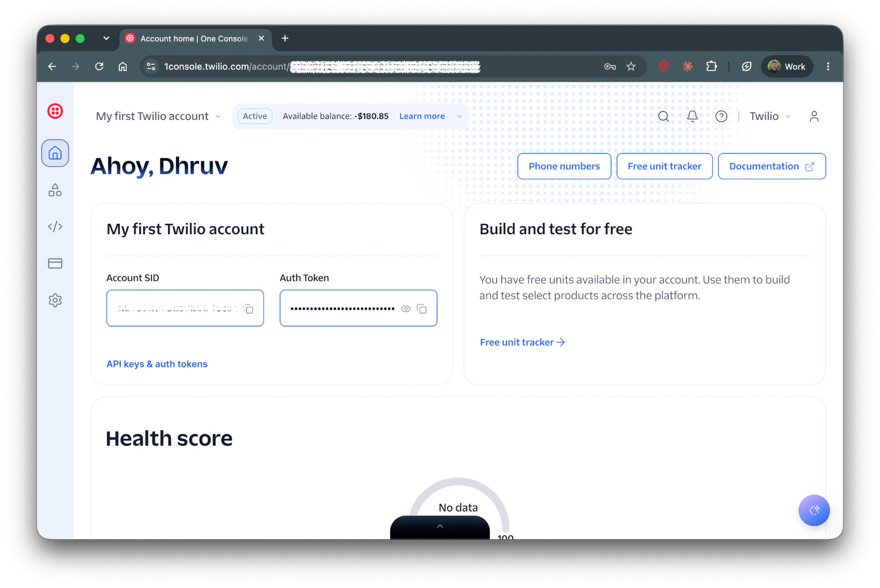Click the Account SID field
880x588 pixels.
pyautogui.click(x=185, y=308)
